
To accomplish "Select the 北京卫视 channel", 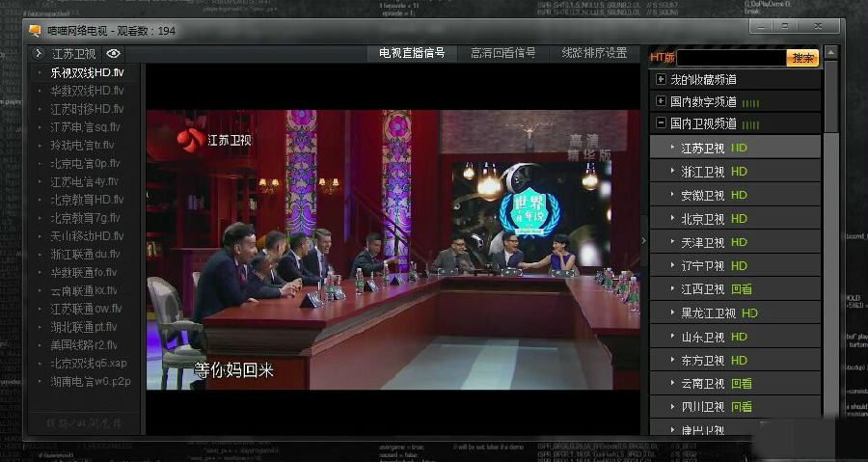I will 702,219.
